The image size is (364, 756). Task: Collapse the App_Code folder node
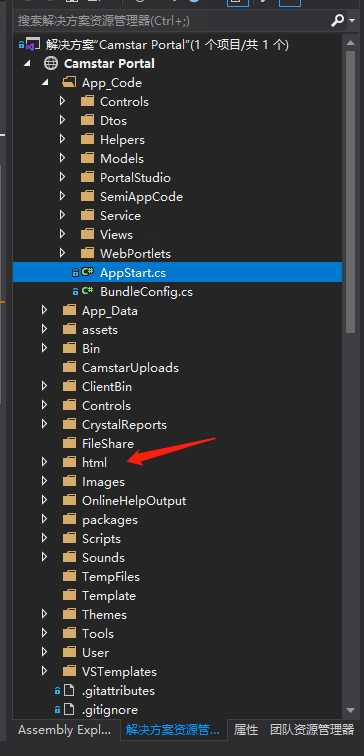click(x=45, y=82)
